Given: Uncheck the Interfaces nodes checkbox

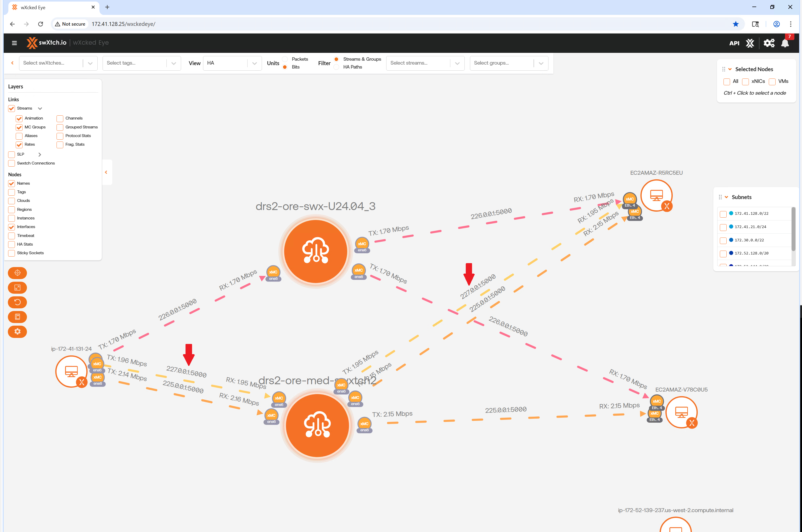Looking at the screenshot, I should click(12, 227).
